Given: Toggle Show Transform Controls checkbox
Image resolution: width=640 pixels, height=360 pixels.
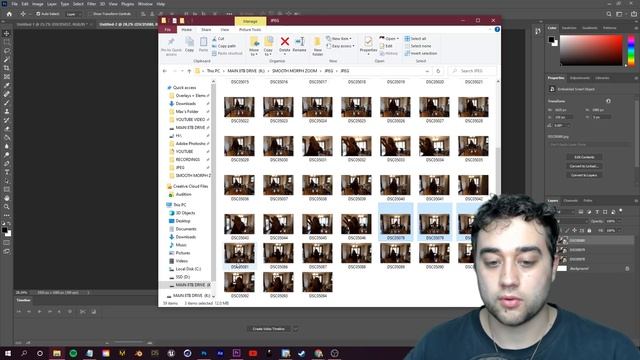Looking at the screenshot, I should coord(90,14).
